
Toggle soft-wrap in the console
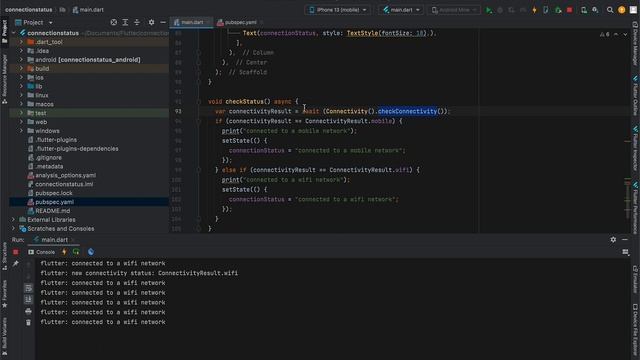pyautogui.click(x=28, y=288)
